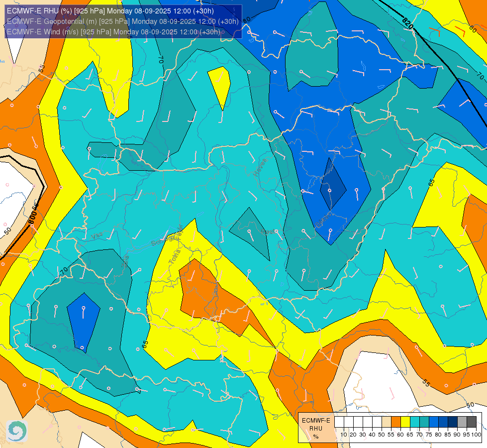This screenshot has height=448, width=487.
Task: Pick the beige 50–55 legend swatch
Action: click(387, 422)
